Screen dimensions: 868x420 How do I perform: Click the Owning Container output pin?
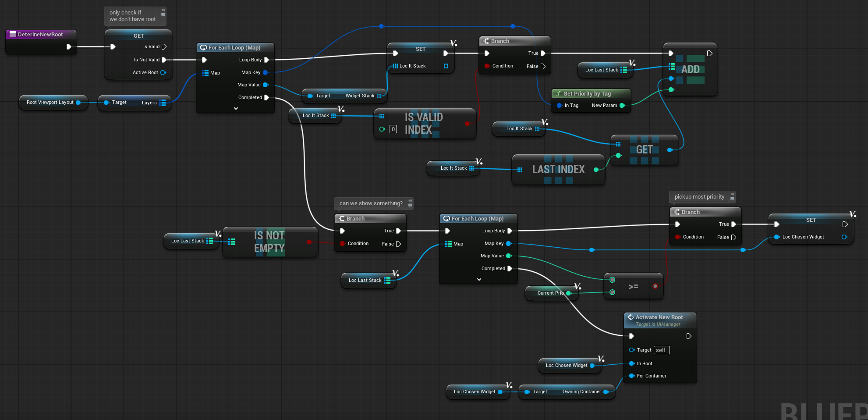tap(606, 392)
